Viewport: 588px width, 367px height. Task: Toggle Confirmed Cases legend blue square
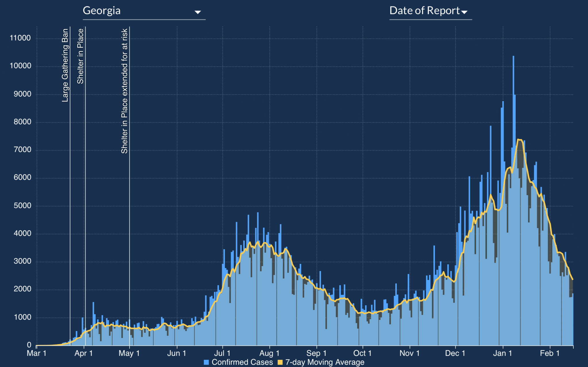206,362
